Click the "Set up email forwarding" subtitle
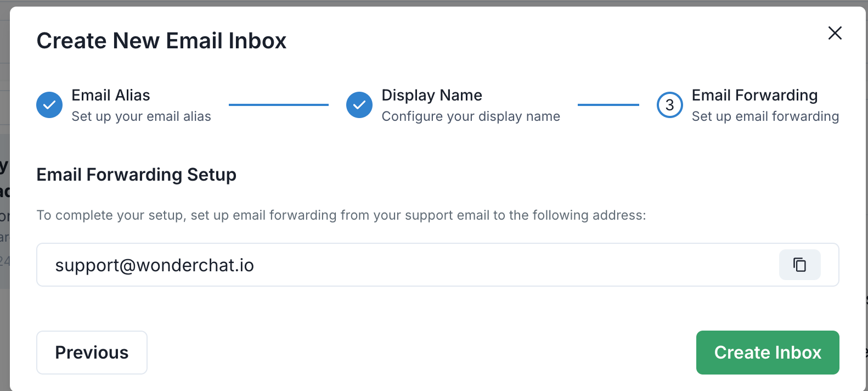This screenshot has height=391, width=868. point(765,116)
